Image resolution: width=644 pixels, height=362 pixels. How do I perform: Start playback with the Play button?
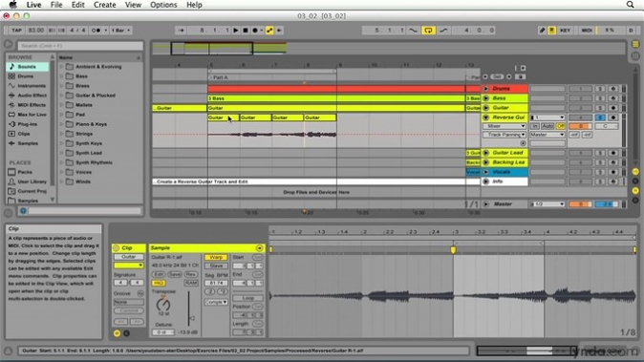236,31
